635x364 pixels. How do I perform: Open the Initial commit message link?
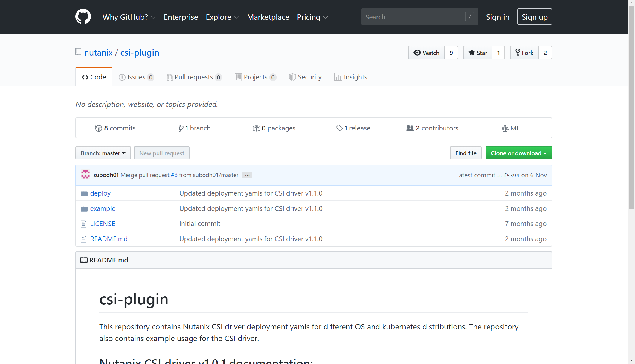pyautogui.click(x=200, y=224)
